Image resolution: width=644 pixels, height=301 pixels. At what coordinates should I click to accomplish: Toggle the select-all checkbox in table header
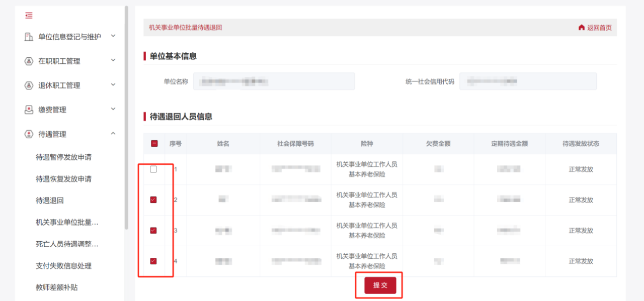[x=154, y=144]
